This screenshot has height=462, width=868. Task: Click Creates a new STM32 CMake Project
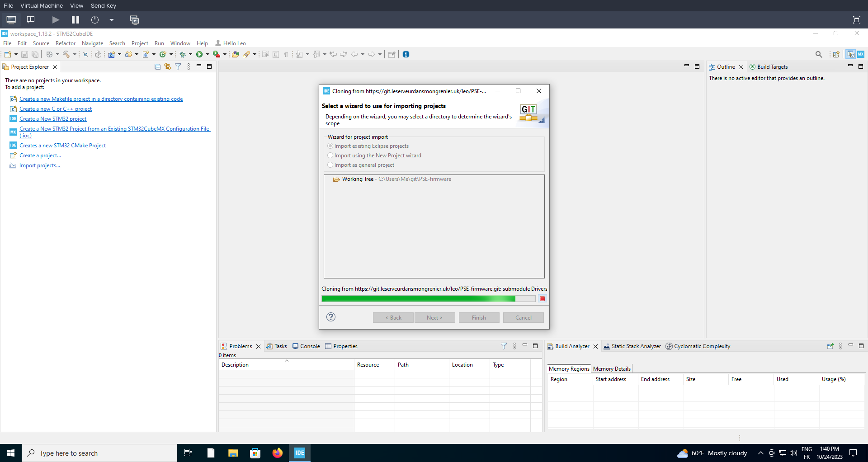tap(62, 146)
